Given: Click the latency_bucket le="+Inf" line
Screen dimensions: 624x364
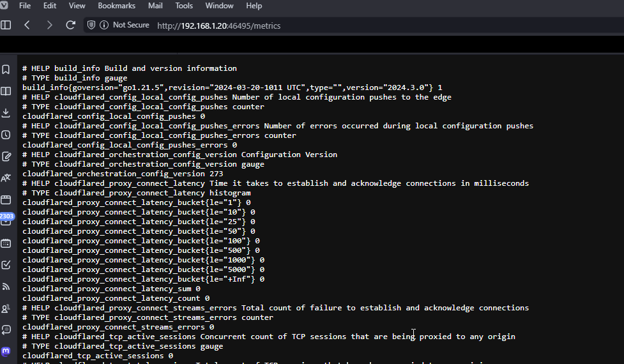Looking at the screenshot, I should click(x=143, y=279).
